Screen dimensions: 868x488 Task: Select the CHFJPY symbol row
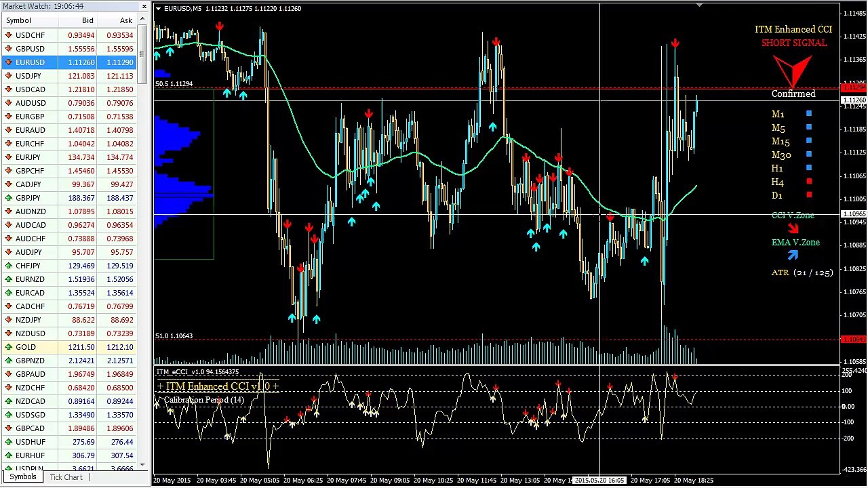coord(68,266)
